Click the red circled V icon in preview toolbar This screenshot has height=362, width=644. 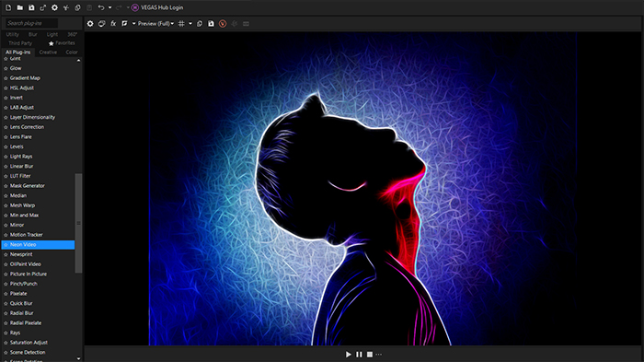click(x=223, y=23)
